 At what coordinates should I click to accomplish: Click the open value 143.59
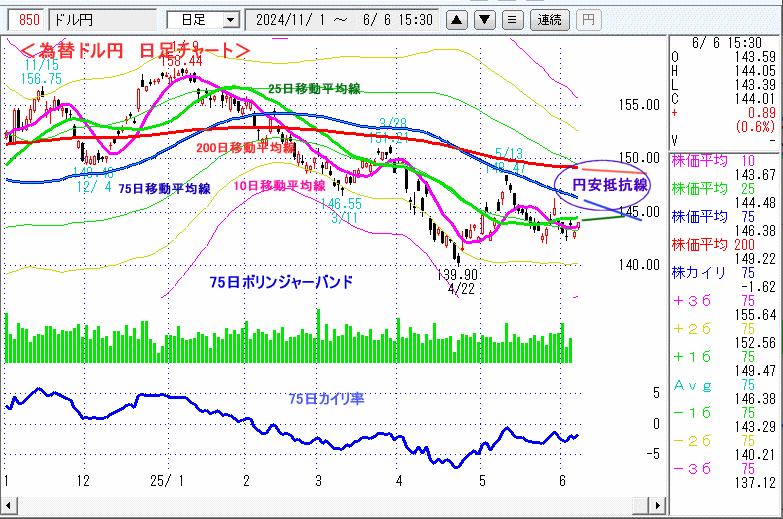point(755,57)
